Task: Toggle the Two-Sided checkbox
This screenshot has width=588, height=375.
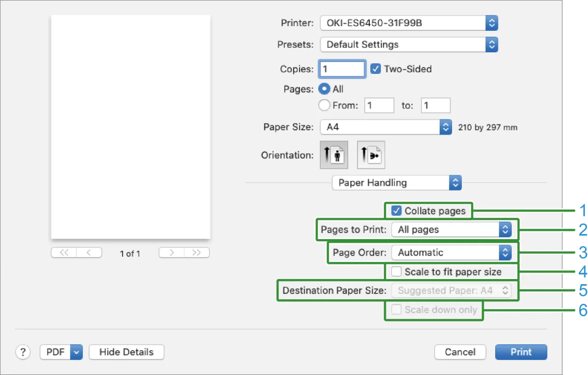Action: pos(376,69)
